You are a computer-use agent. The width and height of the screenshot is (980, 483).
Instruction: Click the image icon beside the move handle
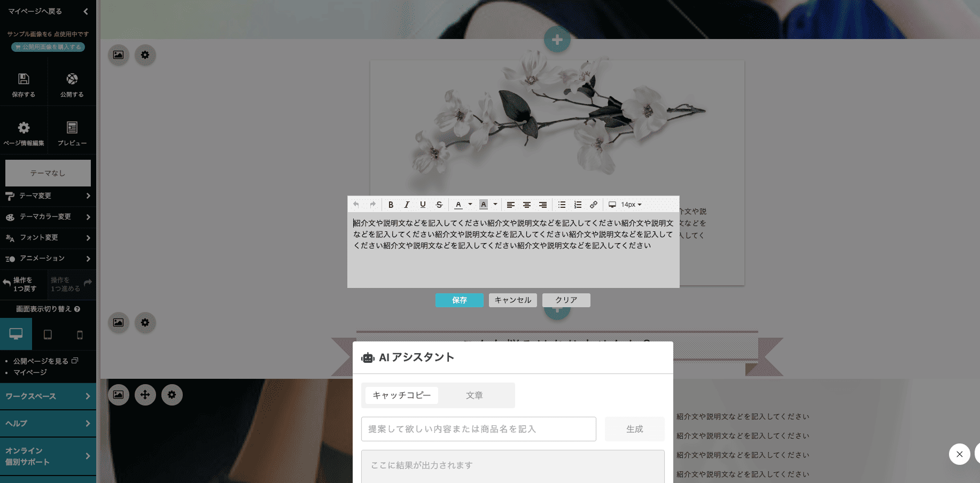click(119, 395)
